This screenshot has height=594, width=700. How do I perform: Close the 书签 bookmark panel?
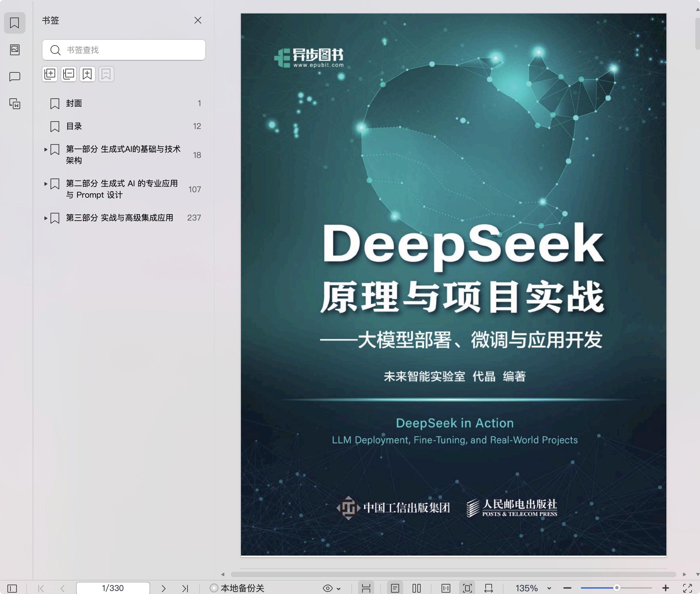pyautogui.click(x=198, y=21)
